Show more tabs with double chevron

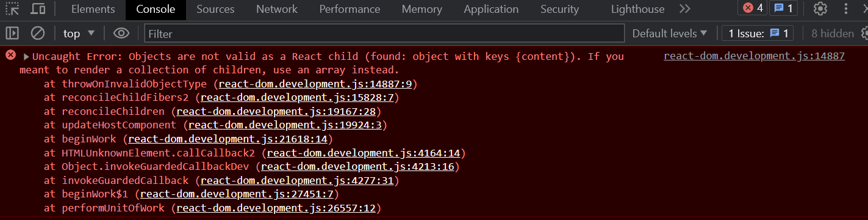pos(685,9)
